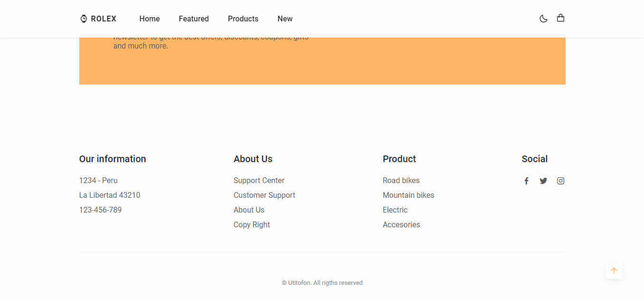644x301 pixels.
Task: Click the Accesories footer link
Action: [401, 224]
